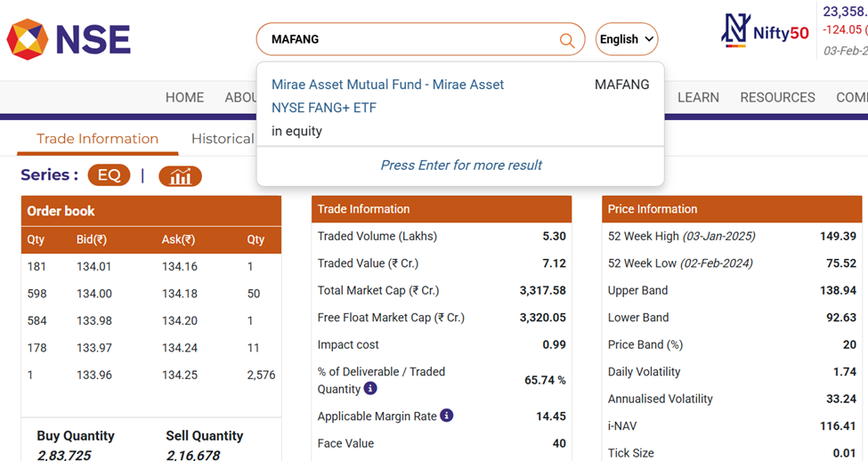Click the ask price 134.25
The height and width of the screenshot is (461, 868).
[x=179, y=376]
